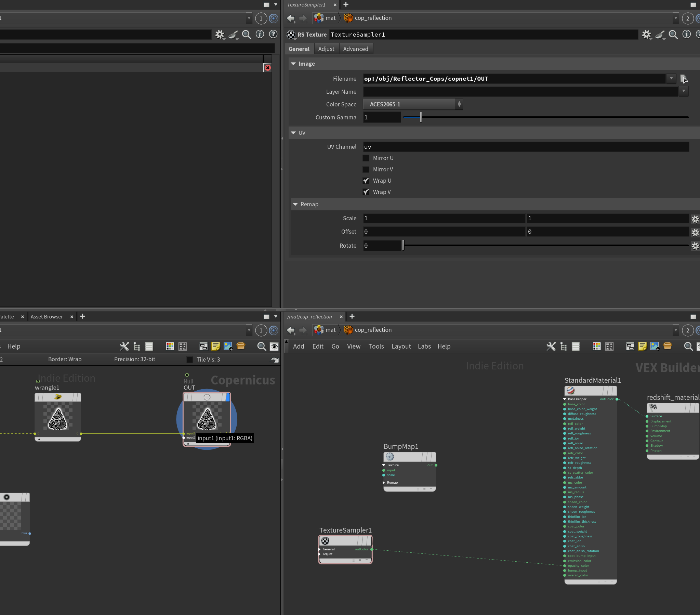700x615 pixels.
Task: Open info icon in left parameter pane
Action: [260, 34]
